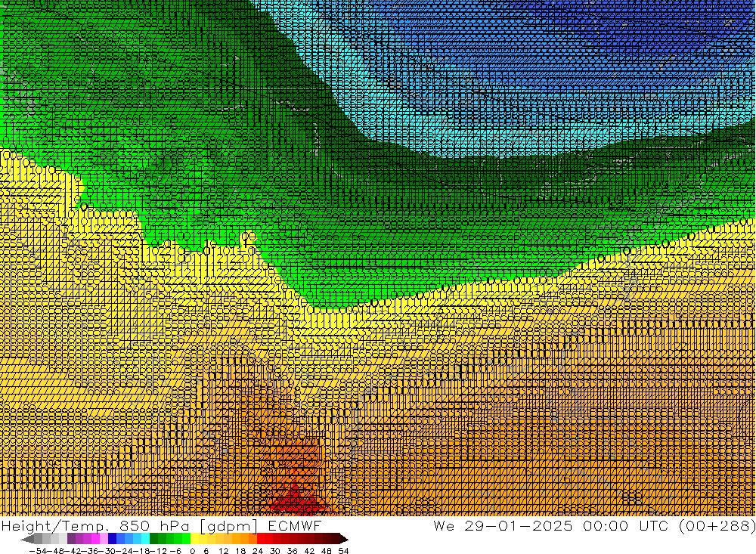This screenshot has height=554, width=756.
Task: Select the pale pink legend swatch
Action: (104, 539)
